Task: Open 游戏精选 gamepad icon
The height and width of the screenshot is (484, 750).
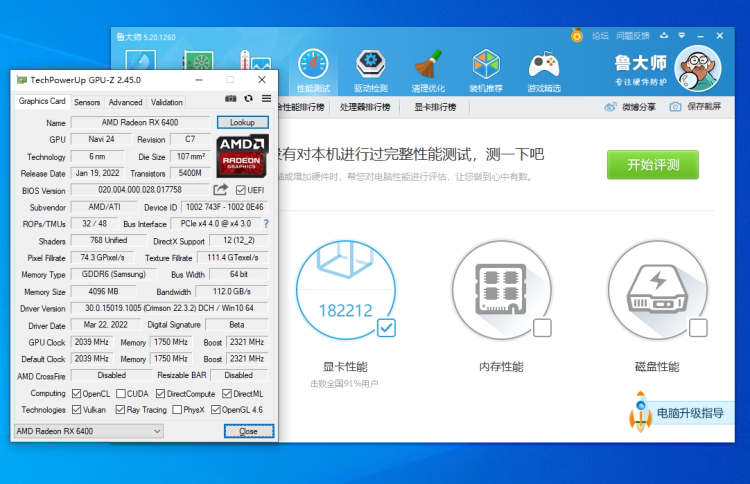Action: (x=544, y=65)
